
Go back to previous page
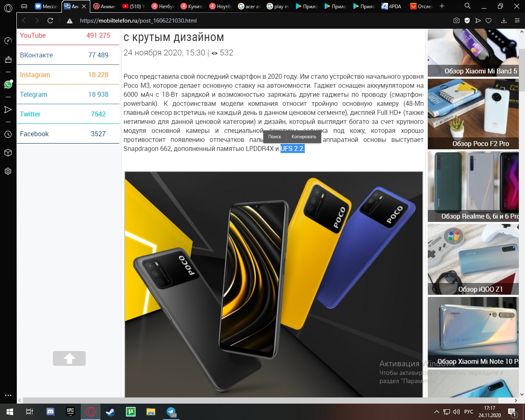pos(24,21)
